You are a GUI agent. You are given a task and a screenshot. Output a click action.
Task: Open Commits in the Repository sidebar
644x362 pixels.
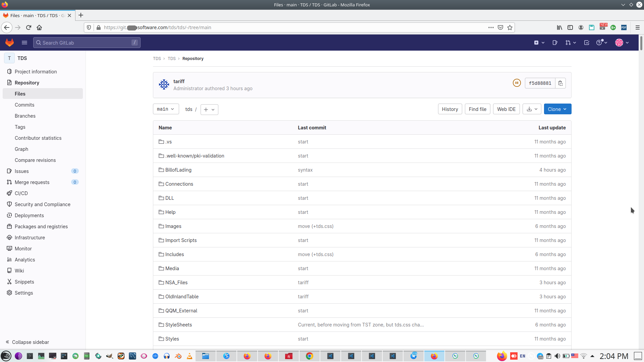tap(24, 105)
